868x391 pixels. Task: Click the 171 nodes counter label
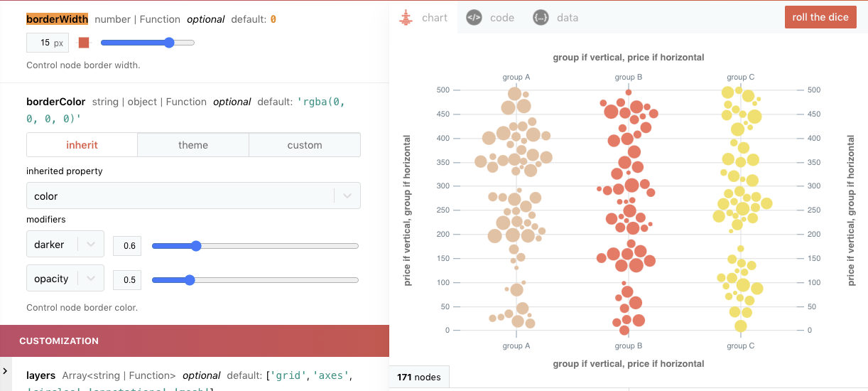(419, 377)
